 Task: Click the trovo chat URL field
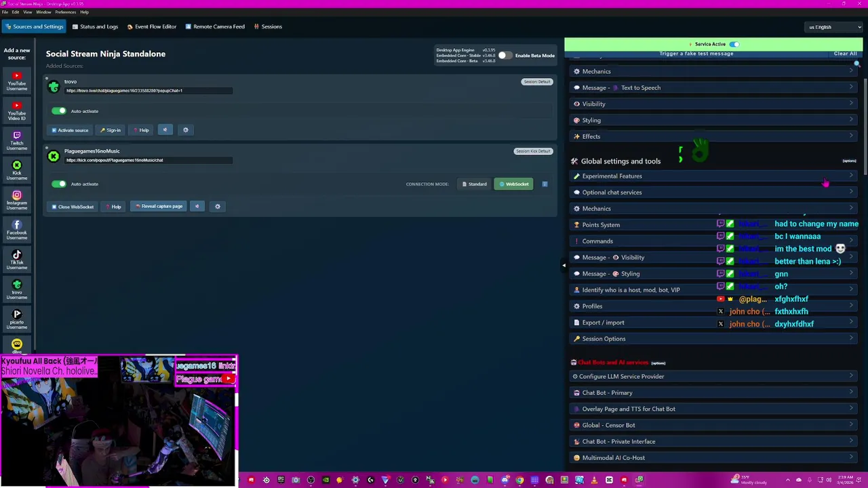point(149,91)
